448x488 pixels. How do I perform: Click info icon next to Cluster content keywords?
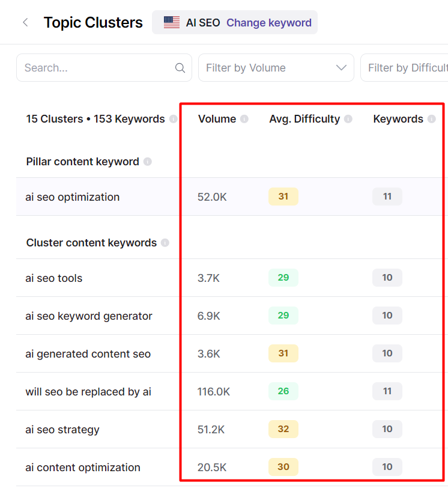coord(165,243)
